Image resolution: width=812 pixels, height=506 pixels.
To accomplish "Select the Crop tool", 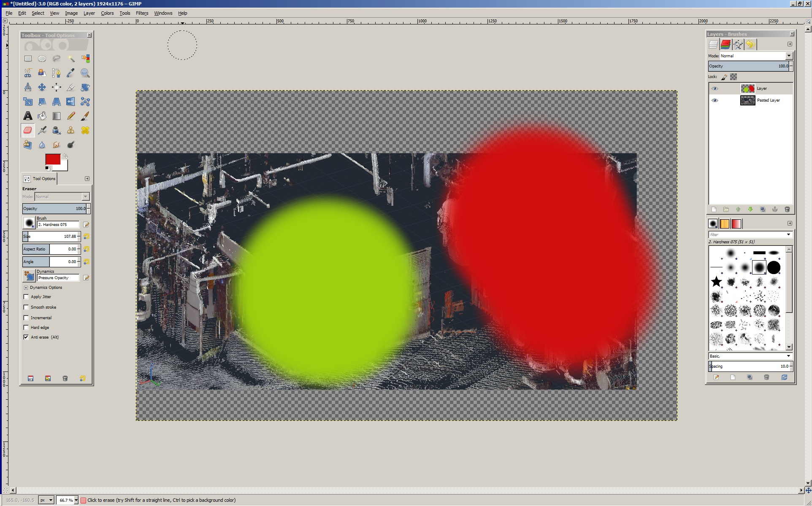I will (71, 87).
